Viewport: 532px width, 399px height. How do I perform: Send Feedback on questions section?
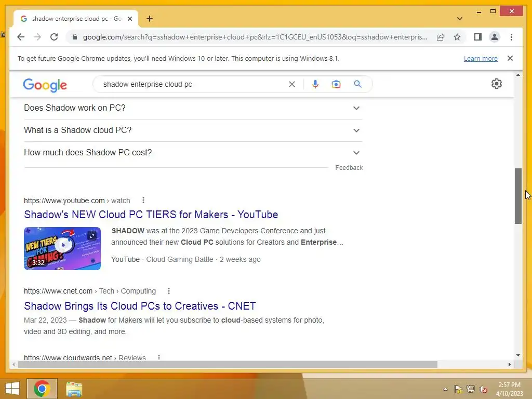[x=349, y=168]
